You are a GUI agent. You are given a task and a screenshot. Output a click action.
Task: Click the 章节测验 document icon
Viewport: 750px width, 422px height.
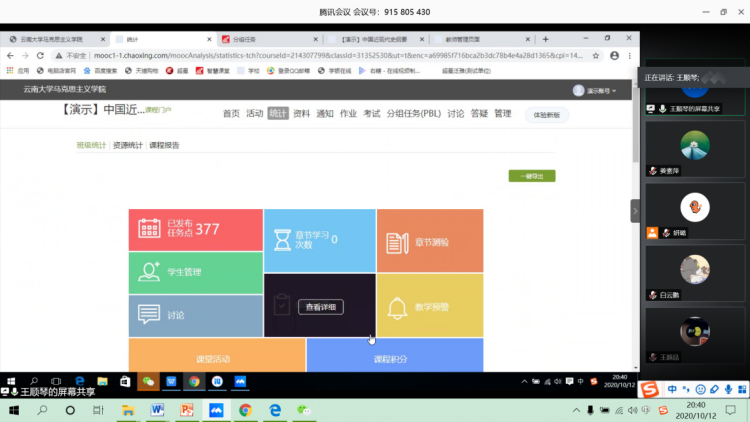(x=397, y=241)
